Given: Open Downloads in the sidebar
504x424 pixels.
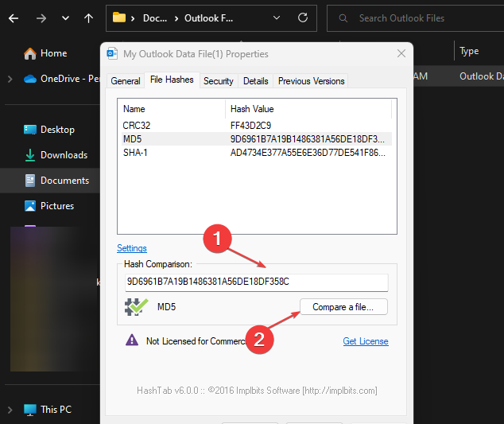Looking at the screenshot, I should [x=56, y=155].
